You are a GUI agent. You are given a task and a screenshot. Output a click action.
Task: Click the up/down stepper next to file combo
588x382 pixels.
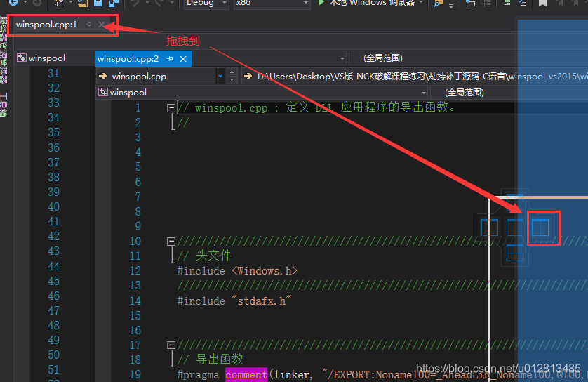(232, 76)
